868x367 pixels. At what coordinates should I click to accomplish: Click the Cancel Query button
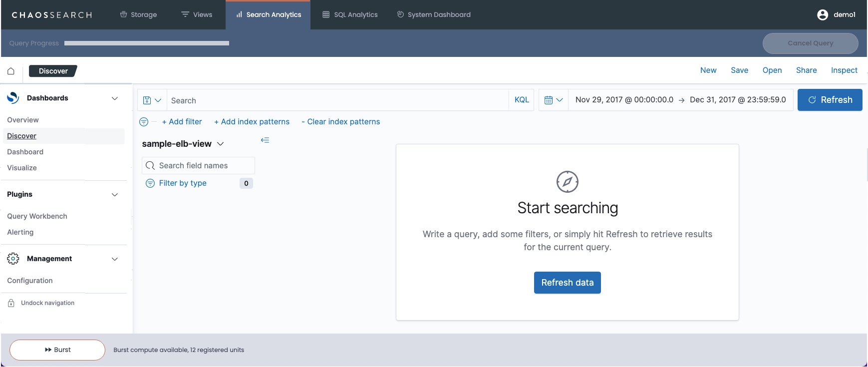click(810, 43)
